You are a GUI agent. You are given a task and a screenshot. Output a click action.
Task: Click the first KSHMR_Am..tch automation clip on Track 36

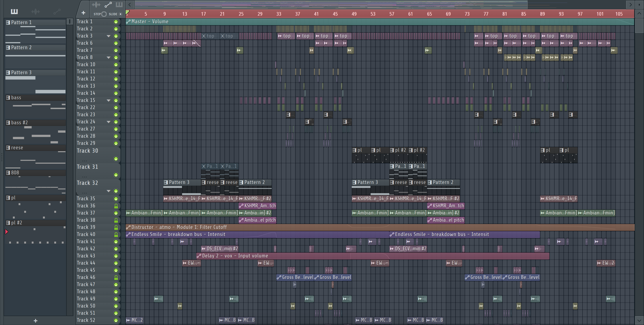pyautogui.click(x=258, y=206)
